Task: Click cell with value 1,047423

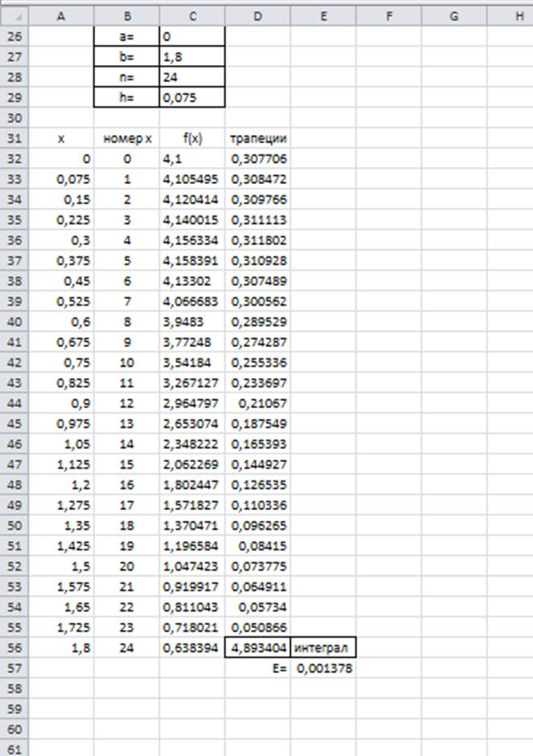Action: pyautogui.click(x=192, y=566)
